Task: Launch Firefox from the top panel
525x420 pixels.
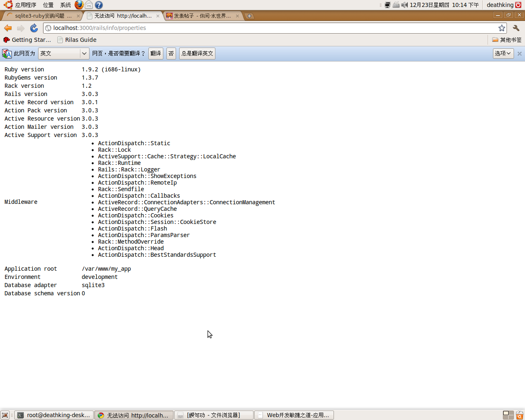Action: 79,5
